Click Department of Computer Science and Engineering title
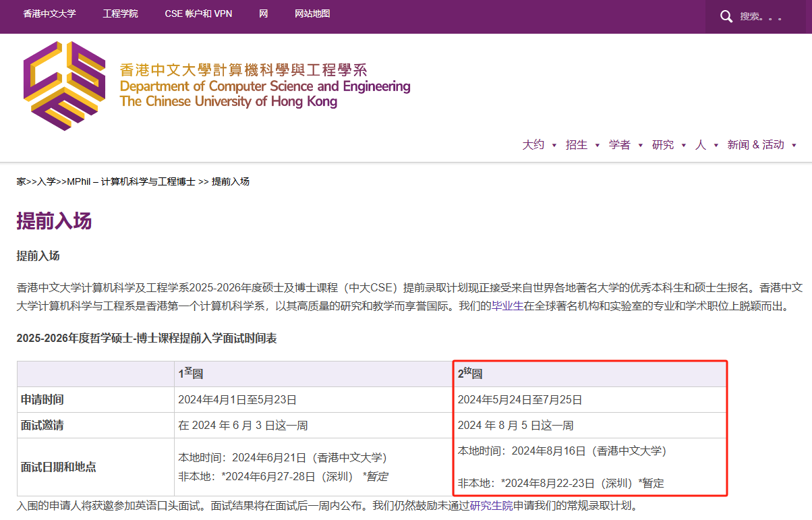Screen dimensions: 812x520 [x=264, y=86]
